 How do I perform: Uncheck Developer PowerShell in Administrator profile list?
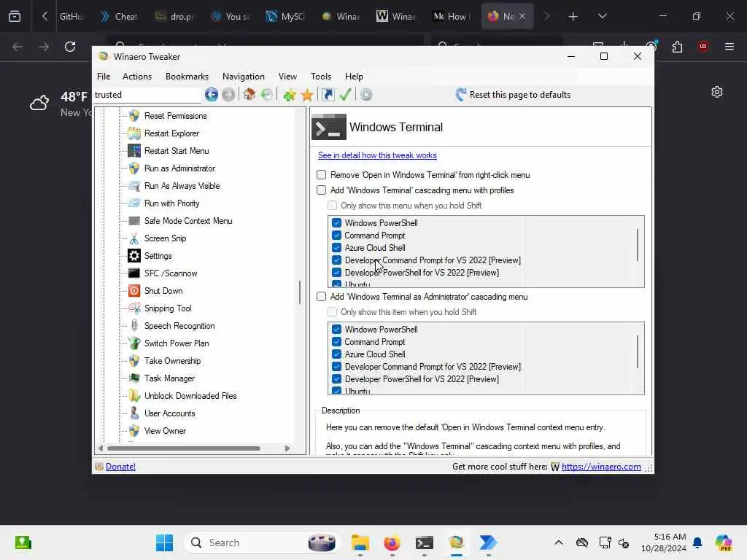click(x=336, y=379)
